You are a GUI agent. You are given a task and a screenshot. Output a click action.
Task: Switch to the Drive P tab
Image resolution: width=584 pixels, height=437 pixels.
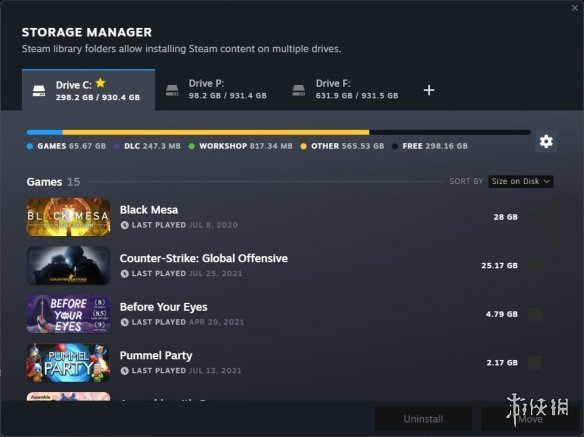[x=218, y=90]
